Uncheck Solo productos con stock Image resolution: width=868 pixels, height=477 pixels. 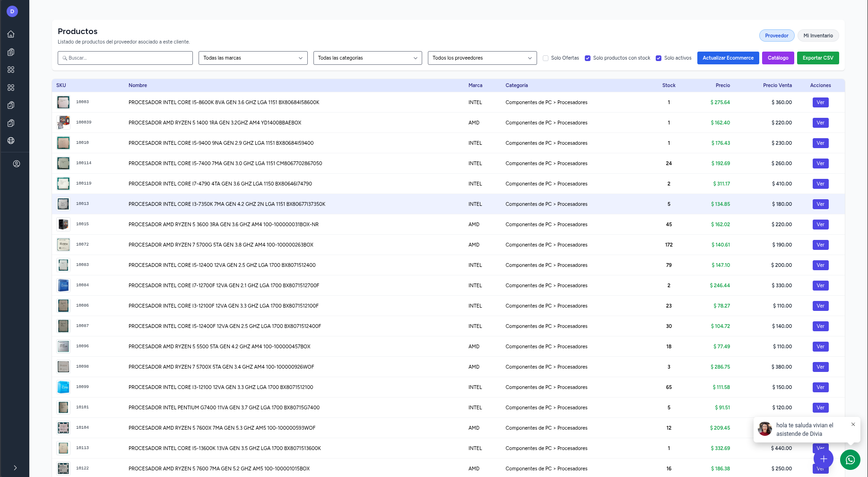pyautogui.click(x=588, y=58)
